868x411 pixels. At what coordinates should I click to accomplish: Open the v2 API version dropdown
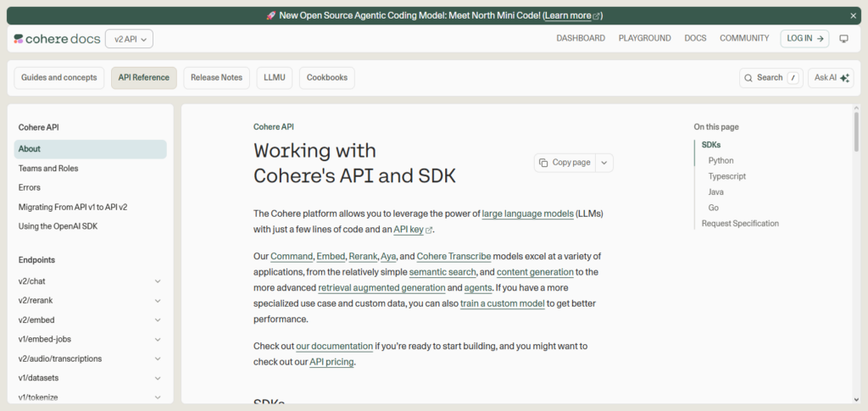(x=129, y=39)
